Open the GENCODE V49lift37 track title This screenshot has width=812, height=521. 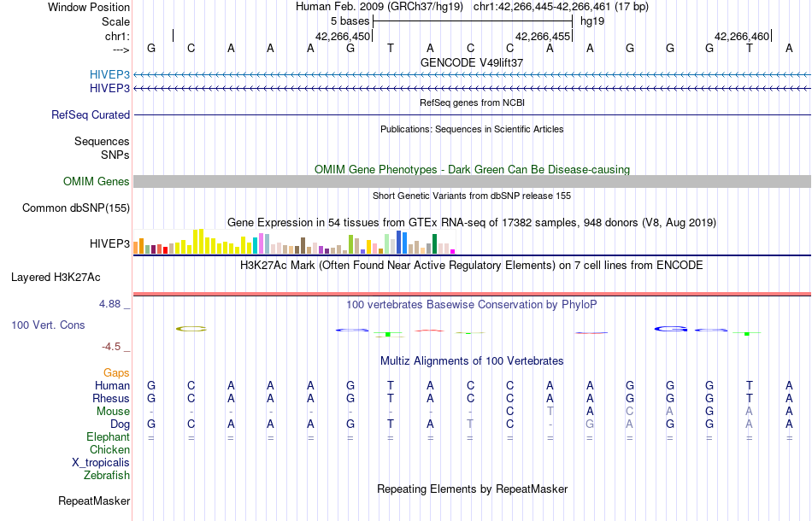(472, 62)
